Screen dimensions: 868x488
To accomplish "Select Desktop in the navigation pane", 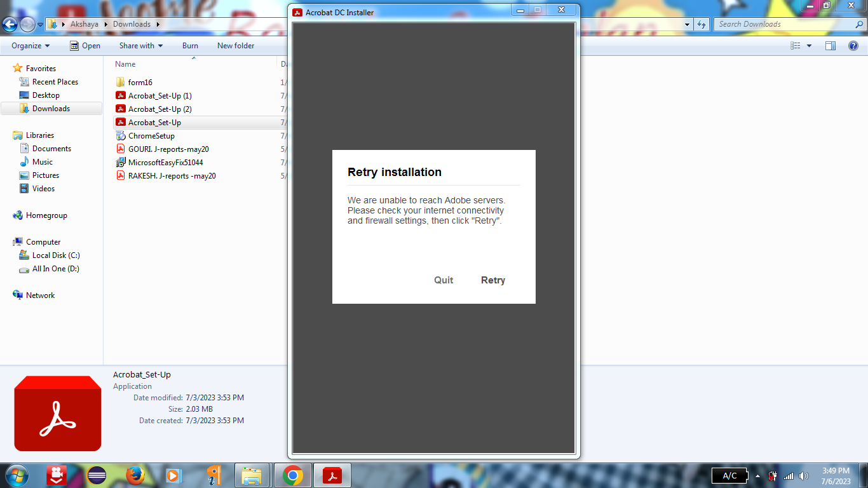I will 46,95.
